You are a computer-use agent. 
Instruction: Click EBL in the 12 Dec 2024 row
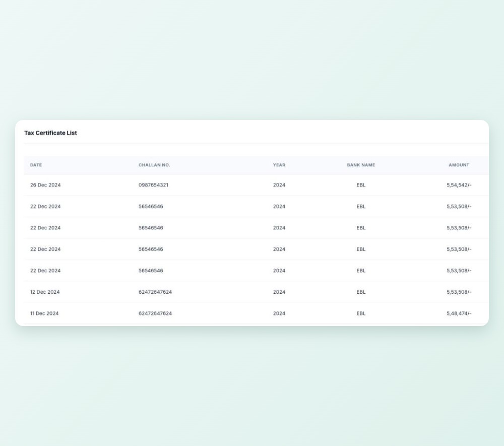point(361,292)
